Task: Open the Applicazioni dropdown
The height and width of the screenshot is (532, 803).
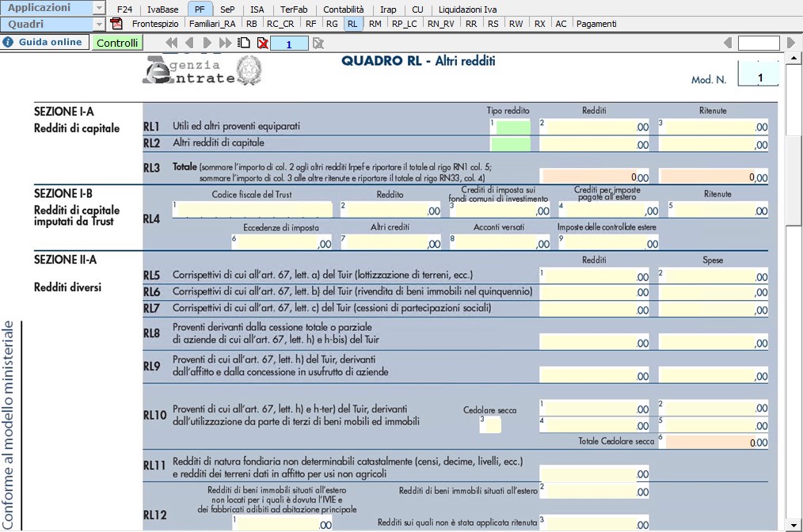Action: pyautogui.click(x=99, y=8)
